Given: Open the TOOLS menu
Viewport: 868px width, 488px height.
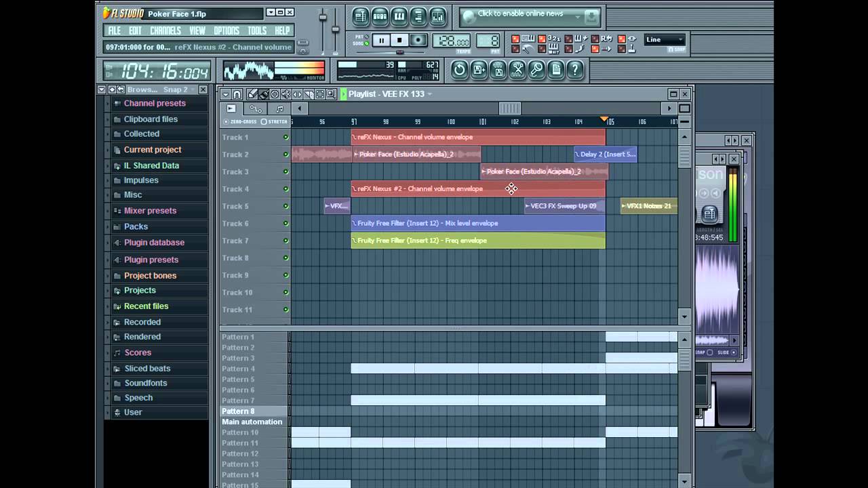Looking at the screenshot, I should click(257, 30).
